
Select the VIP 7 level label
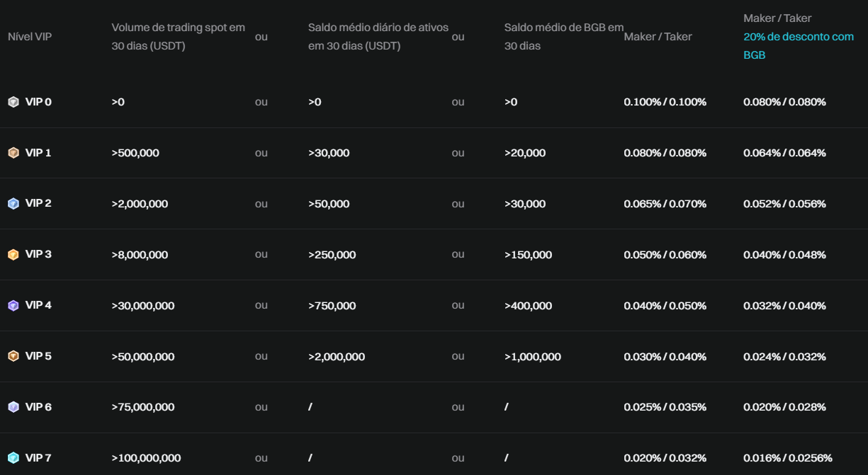(38, 458)
